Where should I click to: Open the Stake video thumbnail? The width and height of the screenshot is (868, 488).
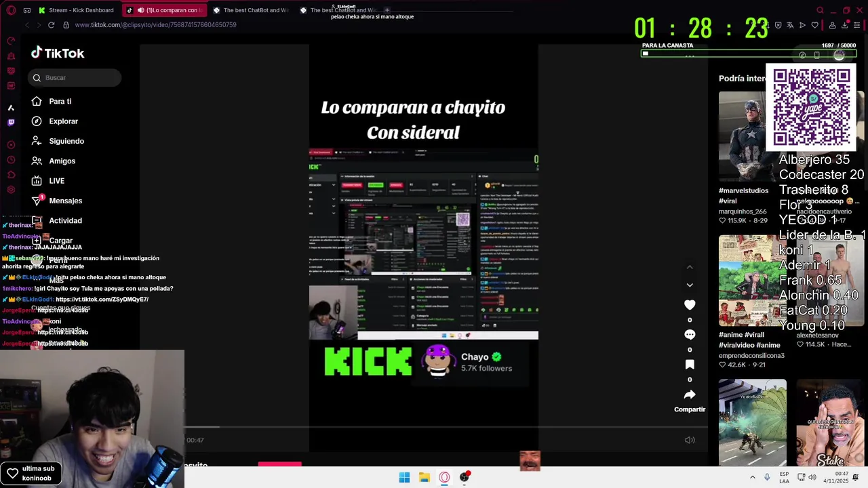pyautogui.click(x=830, y=423)
